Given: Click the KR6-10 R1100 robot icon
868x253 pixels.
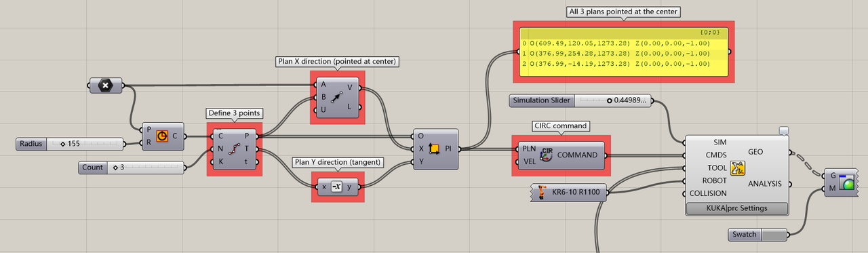Looking at the screenshot, I should point(542,193).
